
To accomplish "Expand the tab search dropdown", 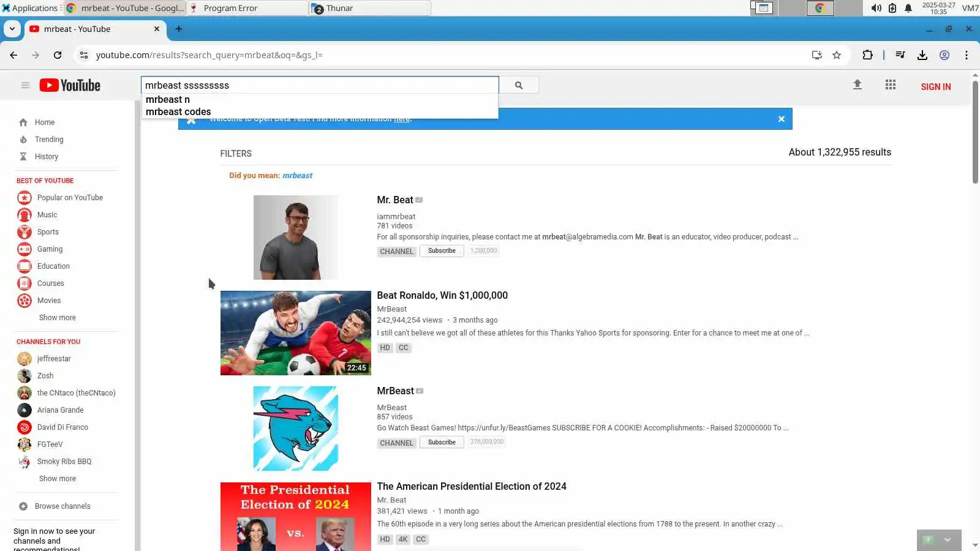I will coord(12,29).
